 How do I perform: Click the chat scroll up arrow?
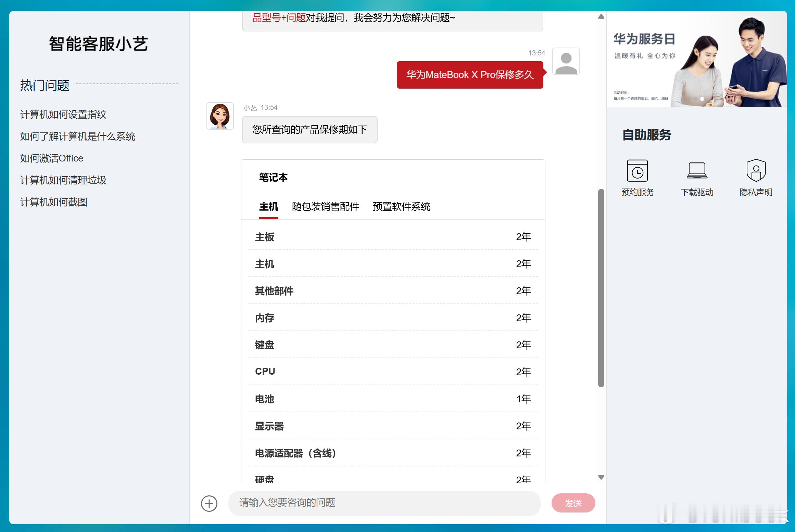[601, 16]
